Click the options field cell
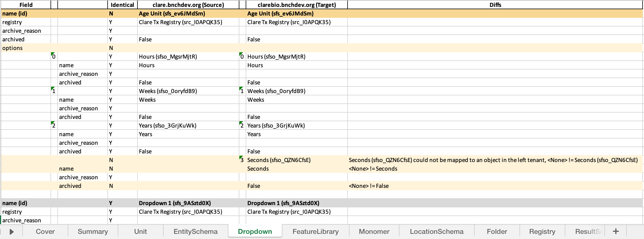 26,48
